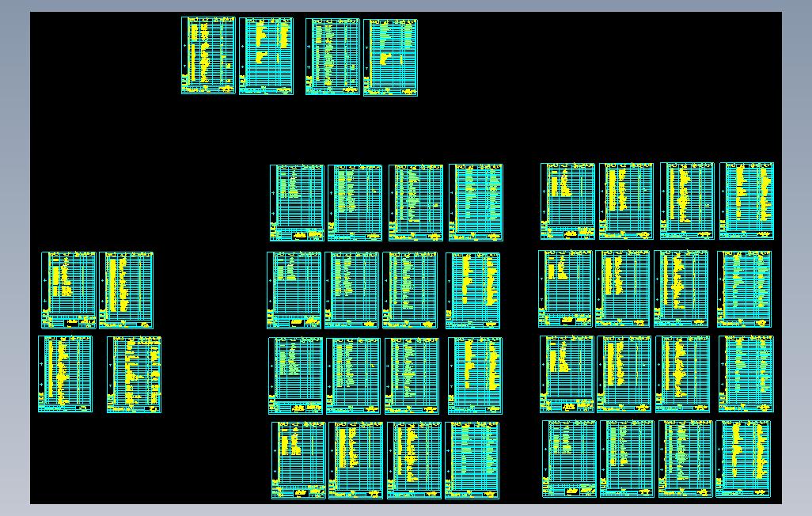Select the leftmost sheet in the top group

coord(208,55)
